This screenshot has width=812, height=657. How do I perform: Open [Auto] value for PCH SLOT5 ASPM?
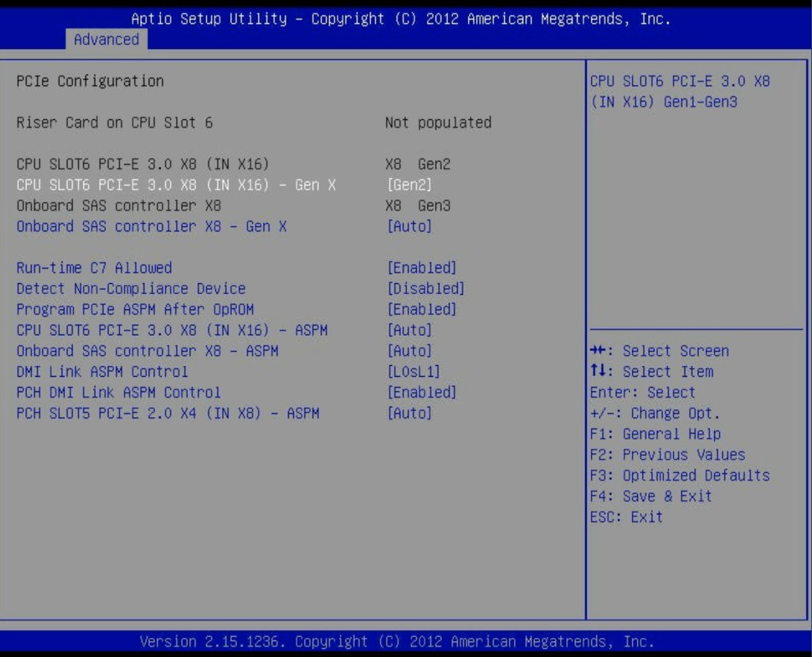pos(409,413)
